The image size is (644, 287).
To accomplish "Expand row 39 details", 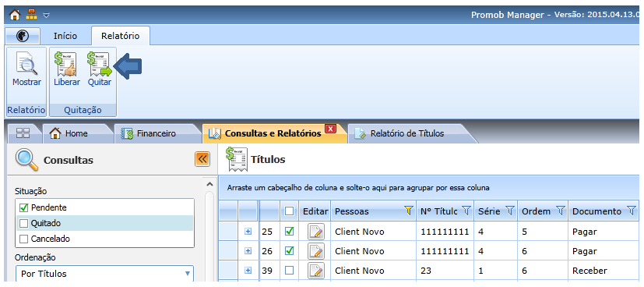I will (248, 270).
